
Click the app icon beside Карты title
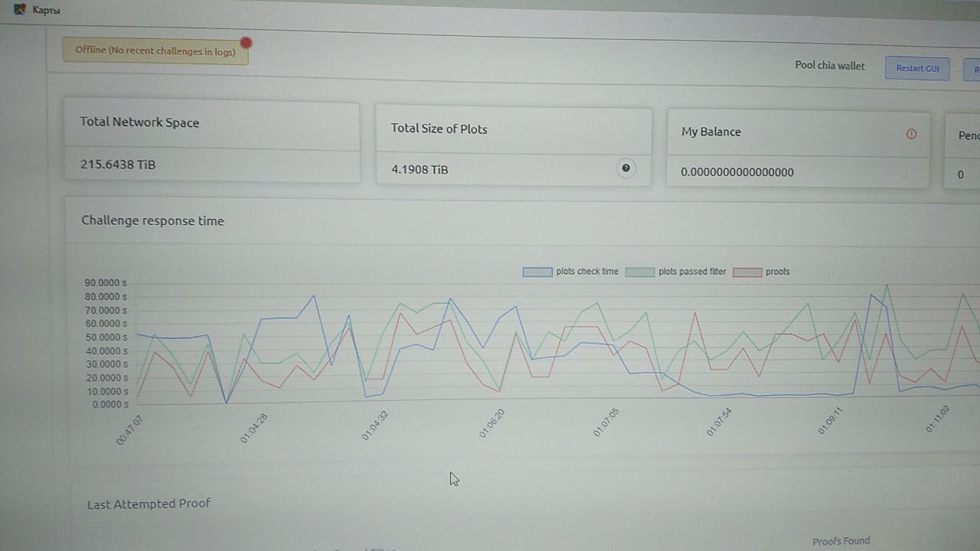point(20,9)
